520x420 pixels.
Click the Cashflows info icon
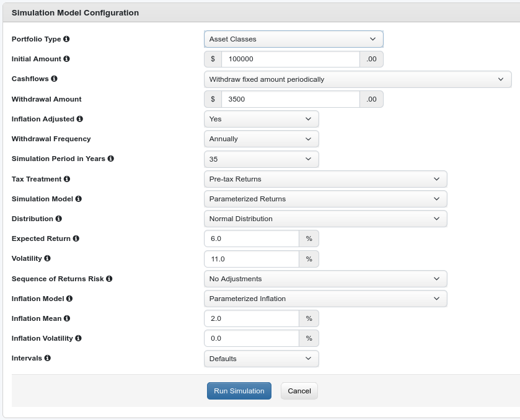[55, 79]
